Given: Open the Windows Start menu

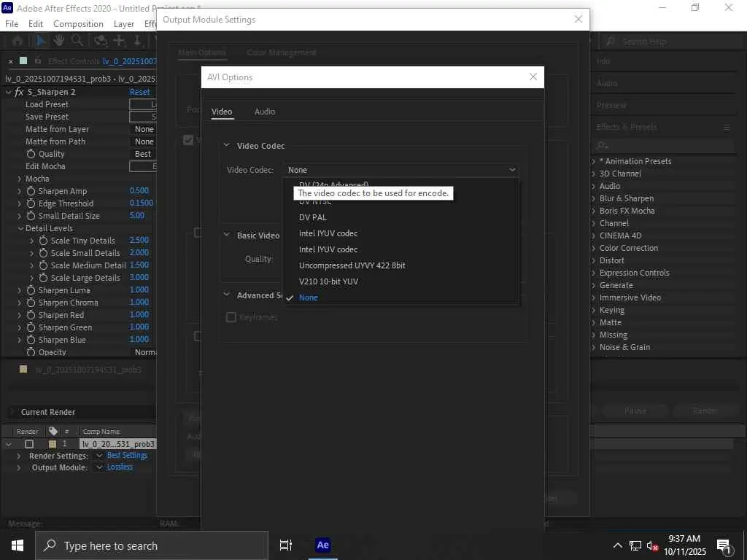Looking at the screenshot, I should (18, 545).
